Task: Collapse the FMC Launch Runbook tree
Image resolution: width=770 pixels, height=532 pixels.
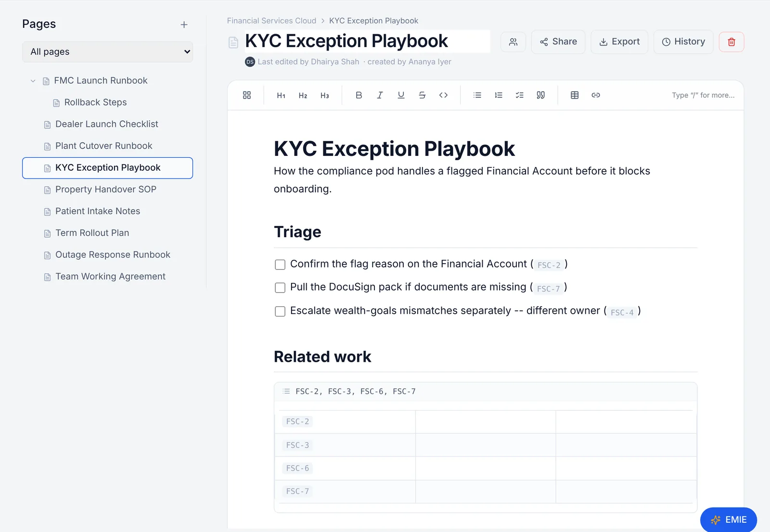Action: point(33,81)
